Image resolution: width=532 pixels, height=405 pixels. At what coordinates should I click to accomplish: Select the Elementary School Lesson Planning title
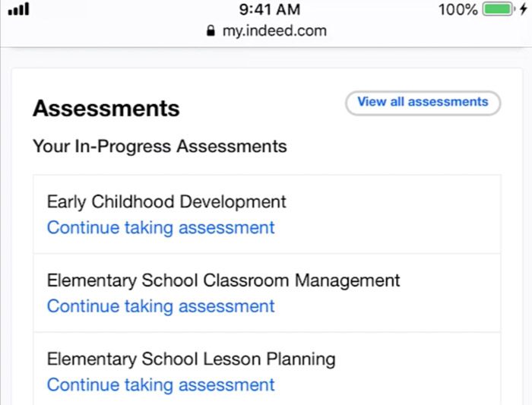(x=191, y=359)
